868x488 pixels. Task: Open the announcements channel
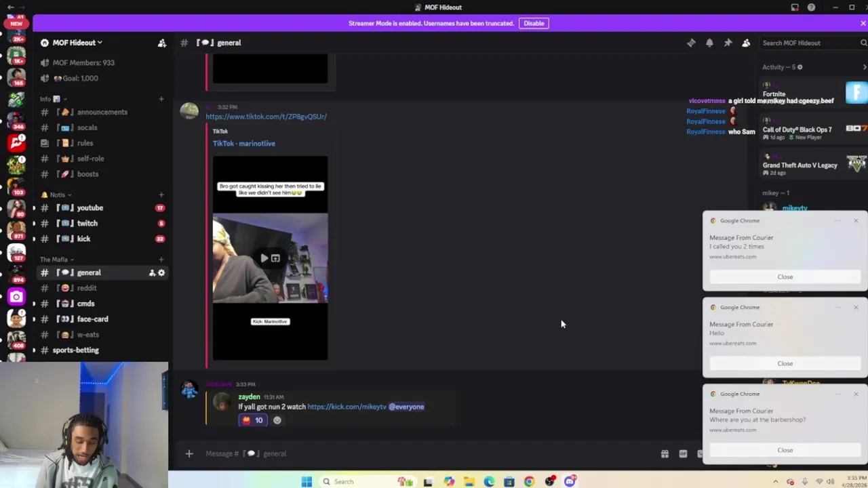[102, 112]
